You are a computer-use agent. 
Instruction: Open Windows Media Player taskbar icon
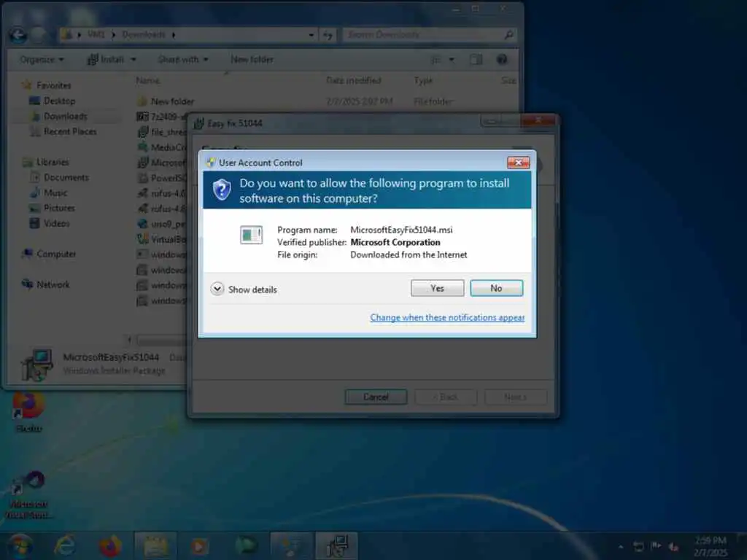coord(200,545)
